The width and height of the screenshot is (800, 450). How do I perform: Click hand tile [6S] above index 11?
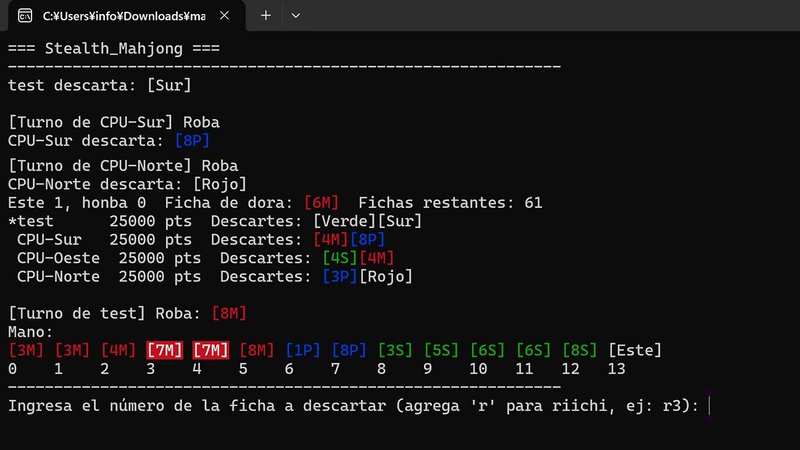click(x=534, y=351)
